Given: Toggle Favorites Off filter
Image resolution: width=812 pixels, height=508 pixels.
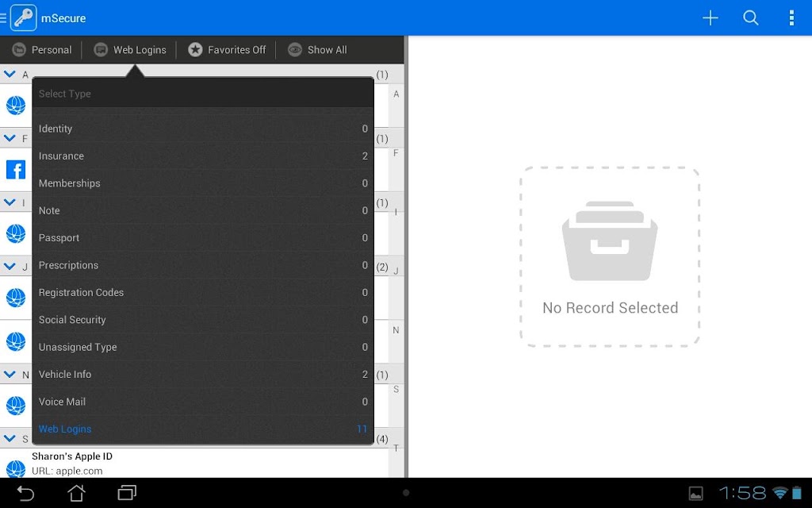Looking at the screenshot, I should click(x=227, y=50).
